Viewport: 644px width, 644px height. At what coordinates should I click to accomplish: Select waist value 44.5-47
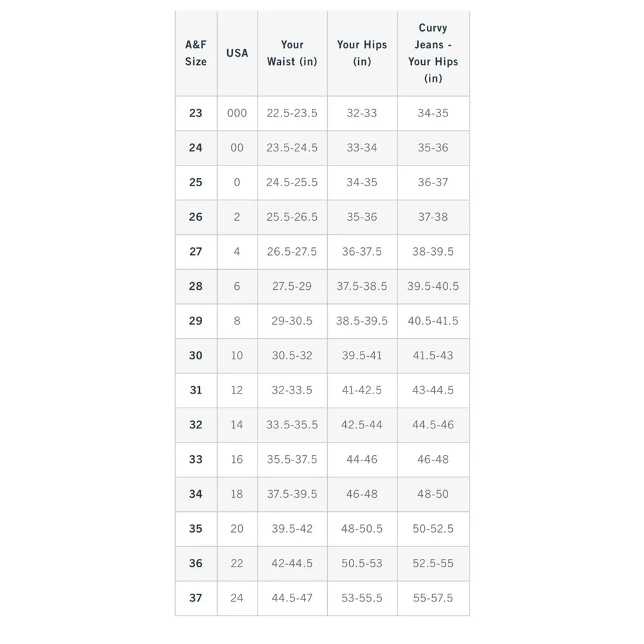pyautogui.click(x=292, y=598)
